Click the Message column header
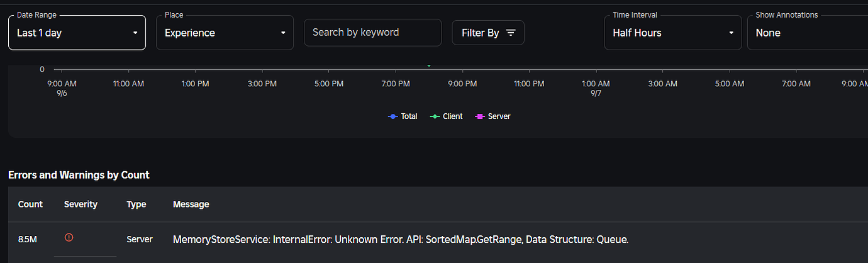The image size is (868, 263). pyautogui.click(x=191, y=204)
